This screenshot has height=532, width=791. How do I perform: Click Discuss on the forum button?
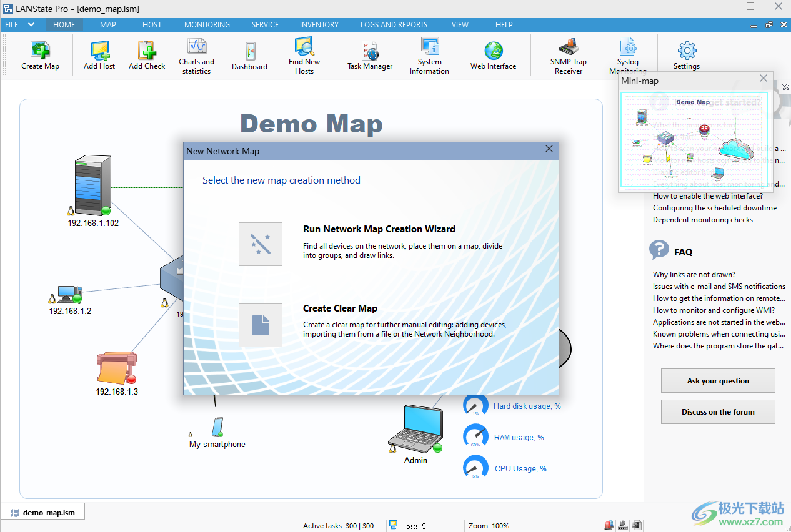tap(718, 412)
